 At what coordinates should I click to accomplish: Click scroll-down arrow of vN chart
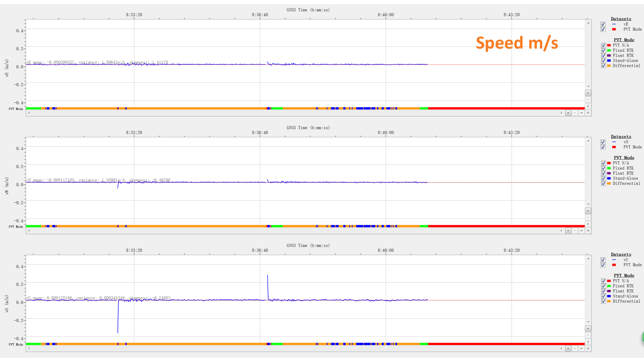(588, 204)
